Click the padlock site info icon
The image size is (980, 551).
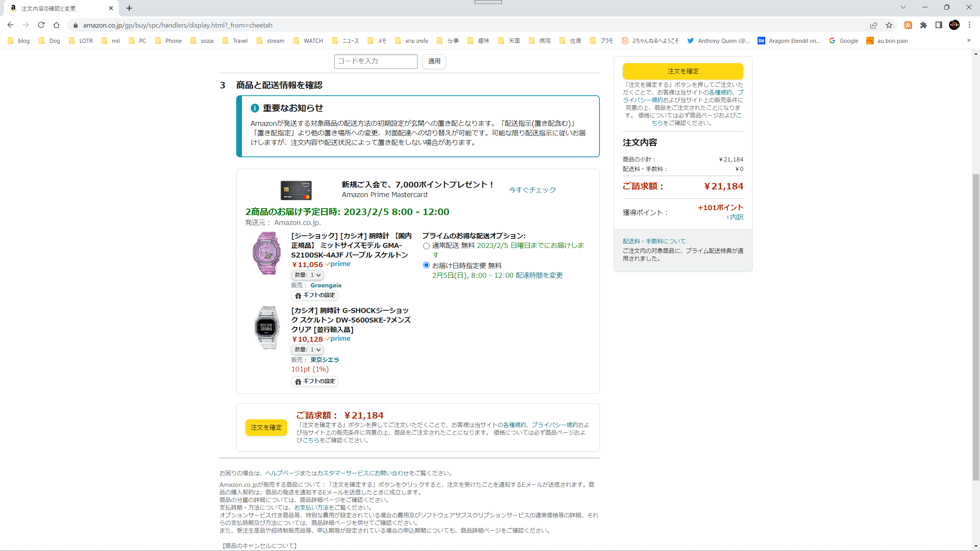click(75, 25)
